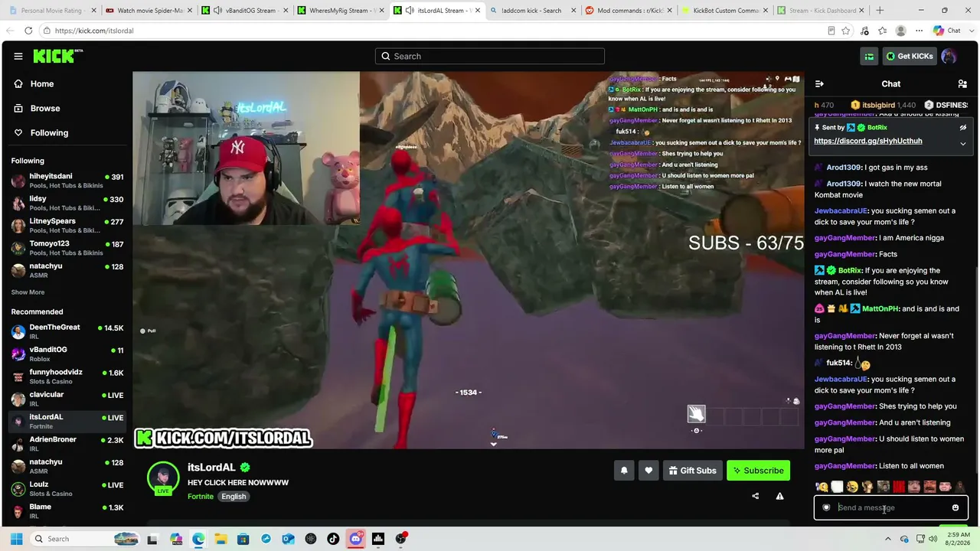
Task: Refresh the browser page
Action: [x=28, y=31]
